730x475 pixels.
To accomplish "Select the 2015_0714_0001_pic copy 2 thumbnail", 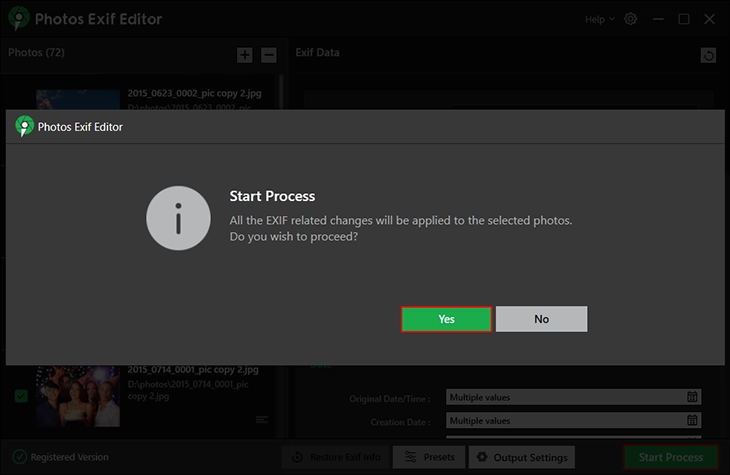I will (x=78, y=396).
